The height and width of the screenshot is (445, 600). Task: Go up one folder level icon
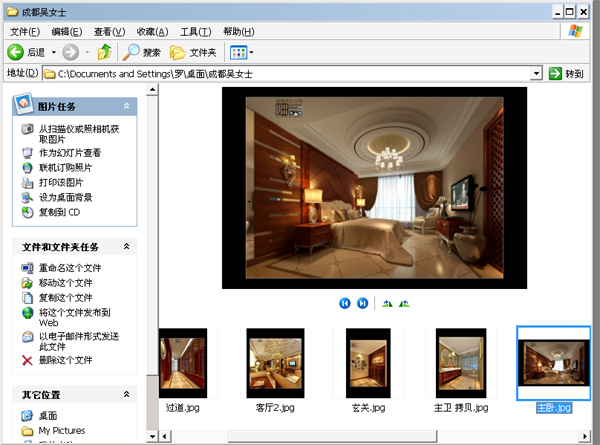click(104, 52)
